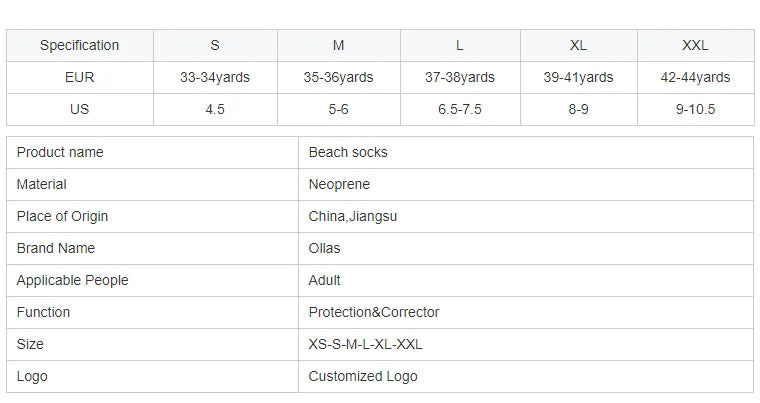
Task: Click the Beach socks product name value
Action: click(x=348, y=152)
